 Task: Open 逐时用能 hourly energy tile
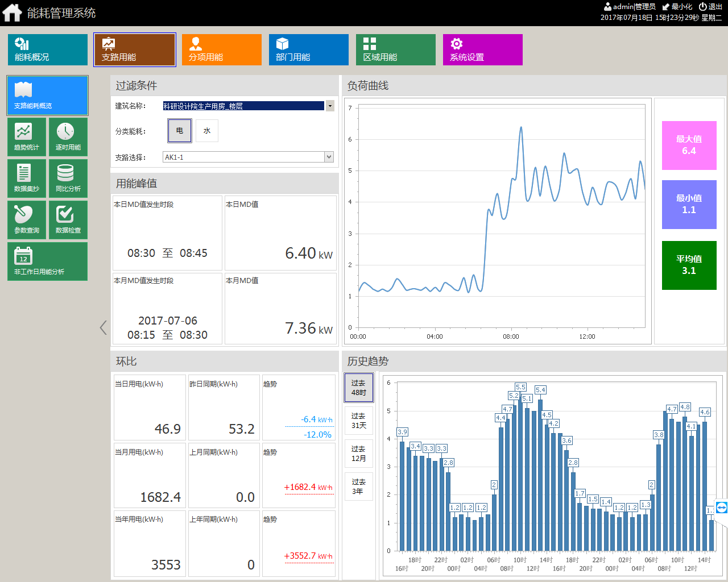(68, 137)
